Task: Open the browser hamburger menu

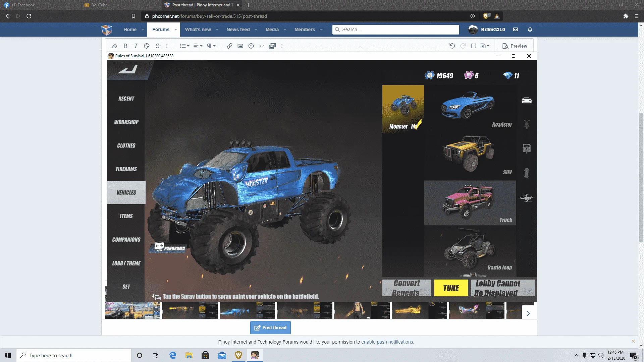Action: click(637, 16)
